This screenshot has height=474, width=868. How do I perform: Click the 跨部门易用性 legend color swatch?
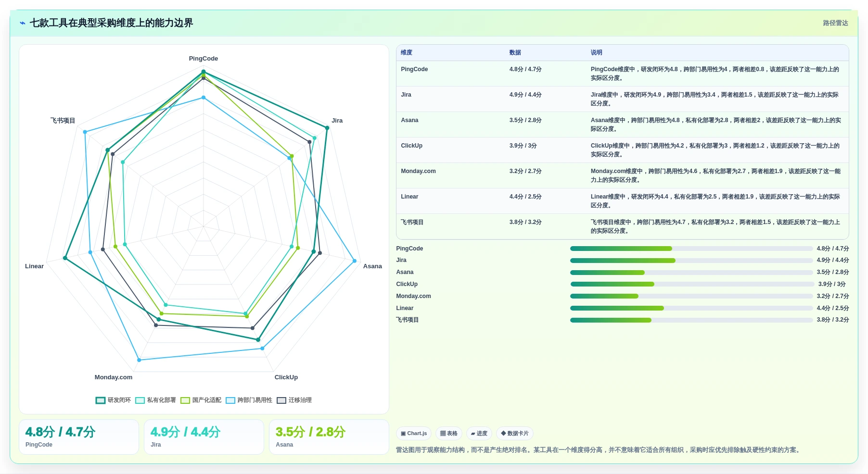(x=230, y=400)
